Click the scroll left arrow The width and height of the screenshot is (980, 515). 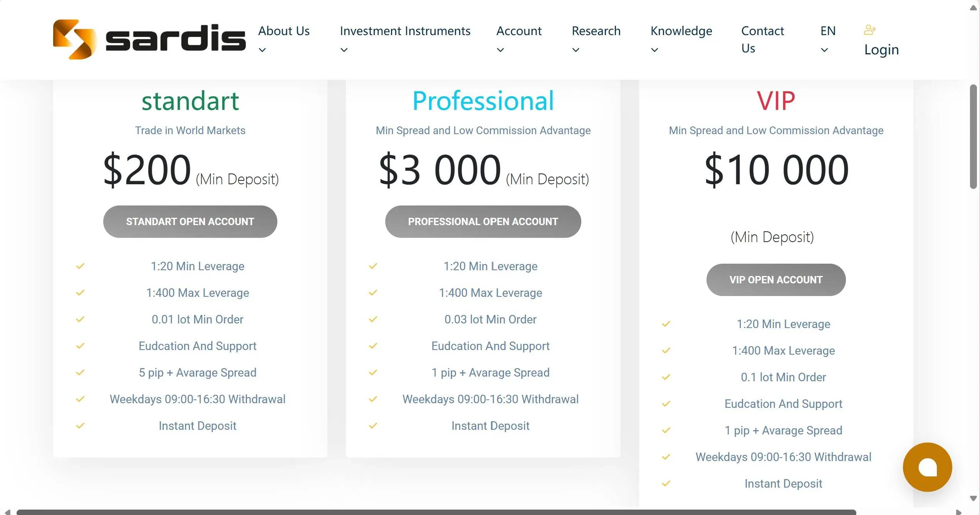[8, 512]
